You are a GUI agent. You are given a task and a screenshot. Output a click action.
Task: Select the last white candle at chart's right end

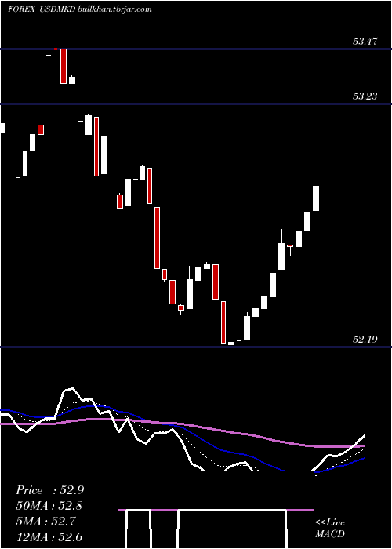coord(316,198)
